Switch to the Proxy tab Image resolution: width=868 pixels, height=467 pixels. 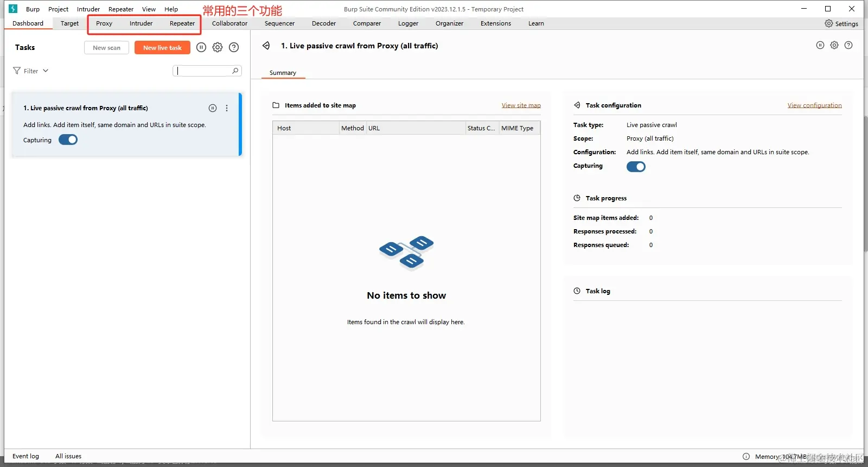coord(104,23)
